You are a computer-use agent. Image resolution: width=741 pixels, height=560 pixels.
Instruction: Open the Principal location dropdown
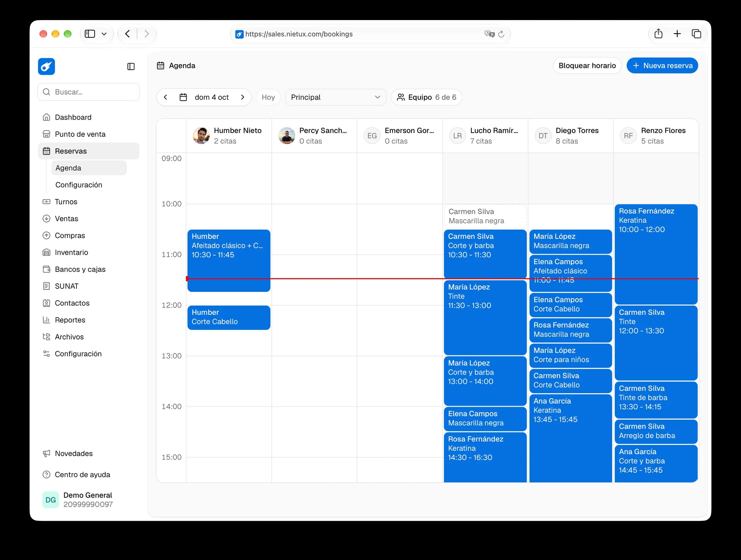coord(336,97)
